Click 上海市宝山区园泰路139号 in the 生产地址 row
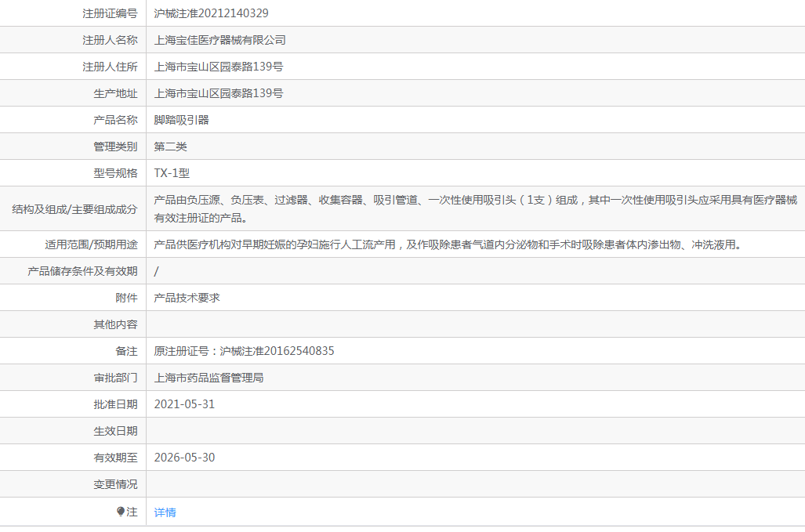Image resolution: width=805 pixels, height=532 pixels. click(x=218, y=93)
